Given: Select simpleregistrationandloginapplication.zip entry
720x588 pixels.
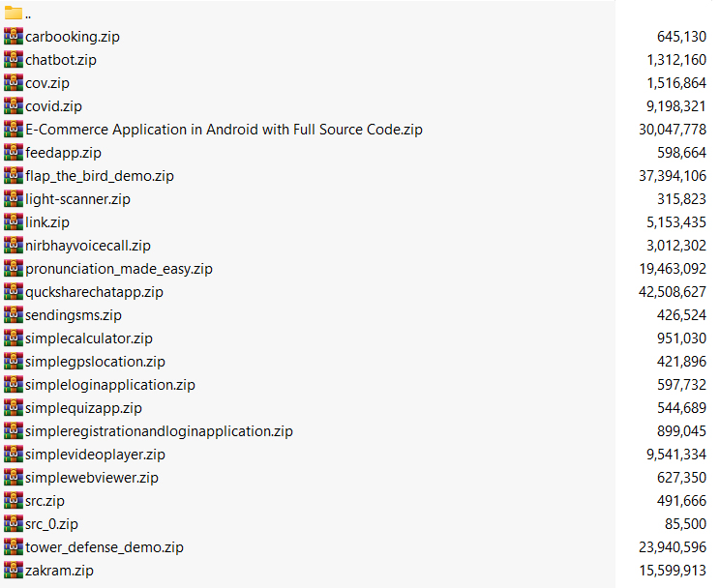Looking at the screenshot, I should 159,431.
